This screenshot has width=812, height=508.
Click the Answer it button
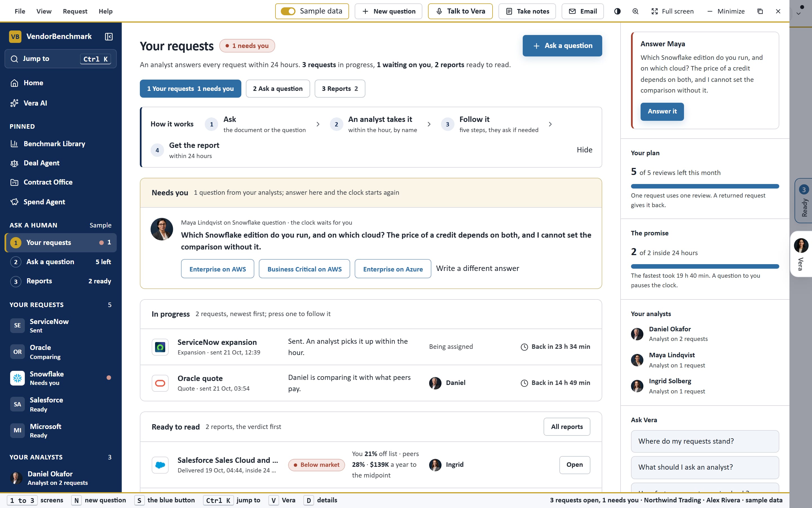point(662,111)
